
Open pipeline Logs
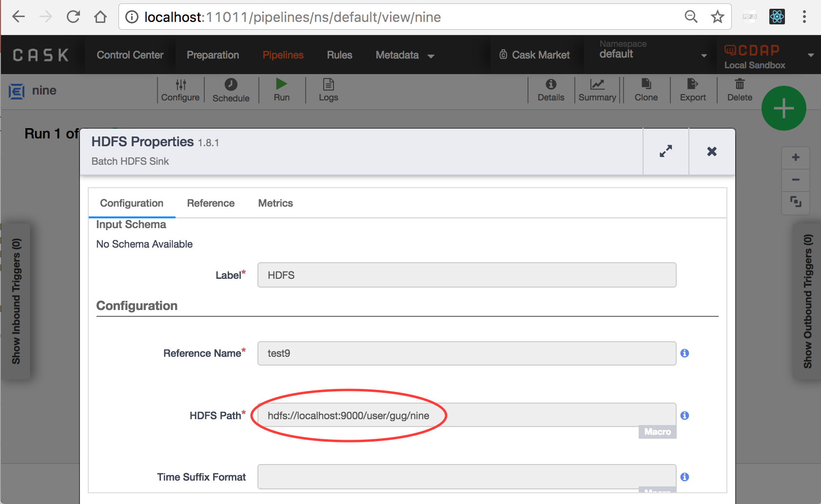[x=329, y=90]
